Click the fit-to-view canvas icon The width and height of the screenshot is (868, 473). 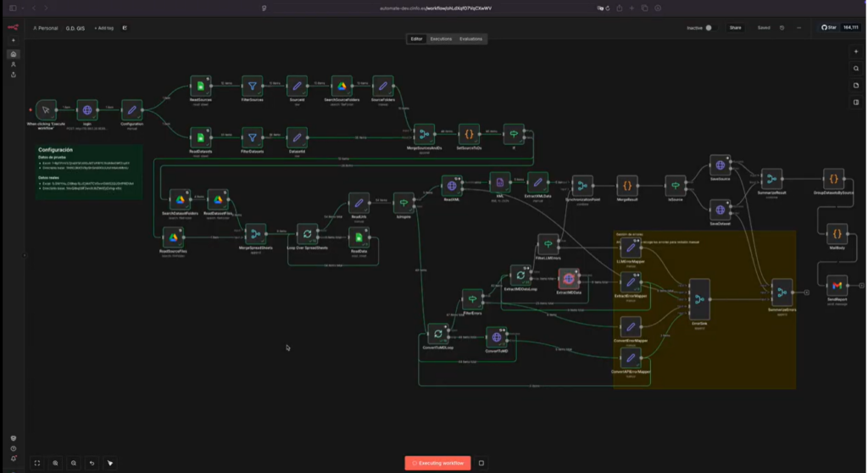click(x=37, y=463)
